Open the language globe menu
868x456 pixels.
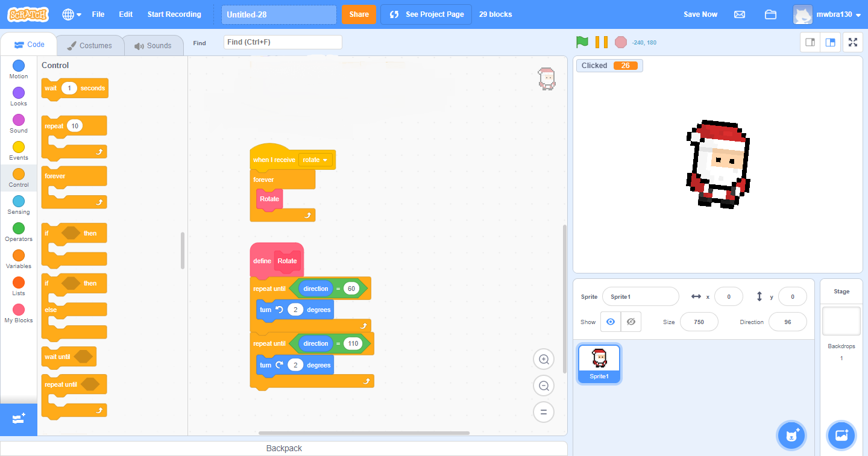72,14
